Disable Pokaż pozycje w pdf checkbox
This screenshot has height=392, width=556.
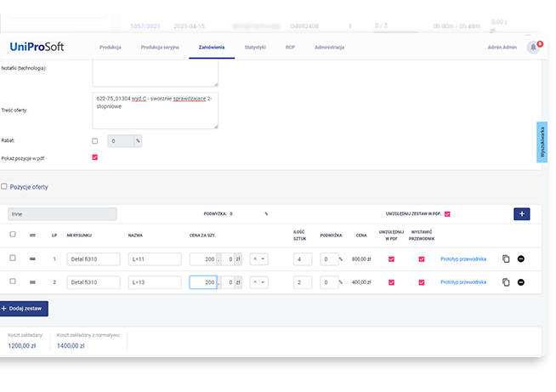coord(94,157)
